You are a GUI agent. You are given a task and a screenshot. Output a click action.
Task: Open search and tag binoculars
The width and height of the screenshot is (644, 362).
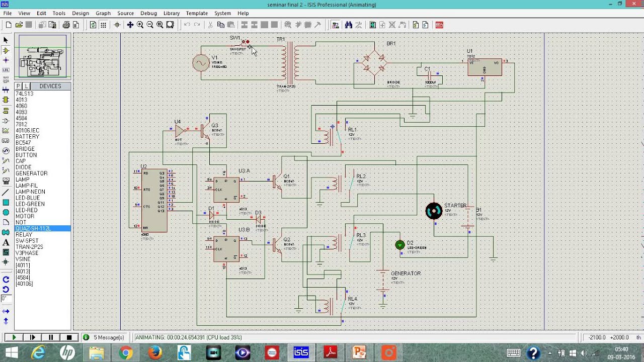348,25
